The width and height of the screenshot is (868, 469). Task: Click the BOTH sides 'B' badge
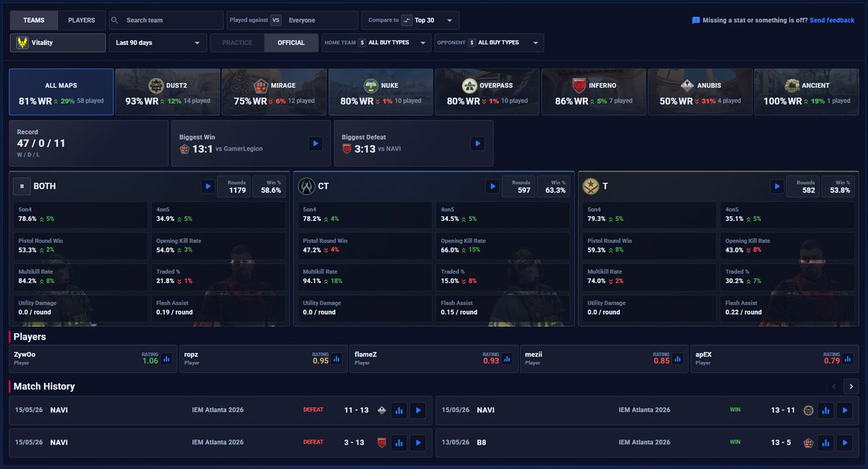(22, 187)
